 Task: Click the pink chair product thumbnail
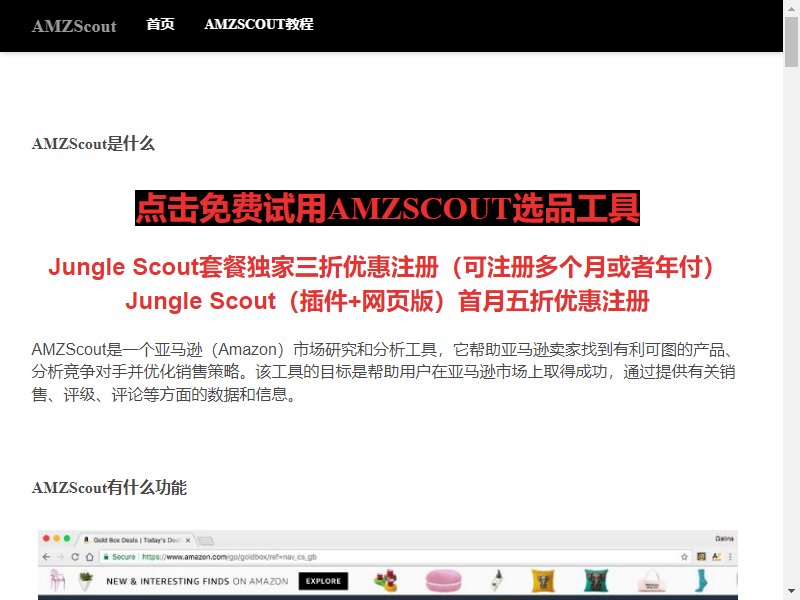pyautogui.click(x=58, y=581)
